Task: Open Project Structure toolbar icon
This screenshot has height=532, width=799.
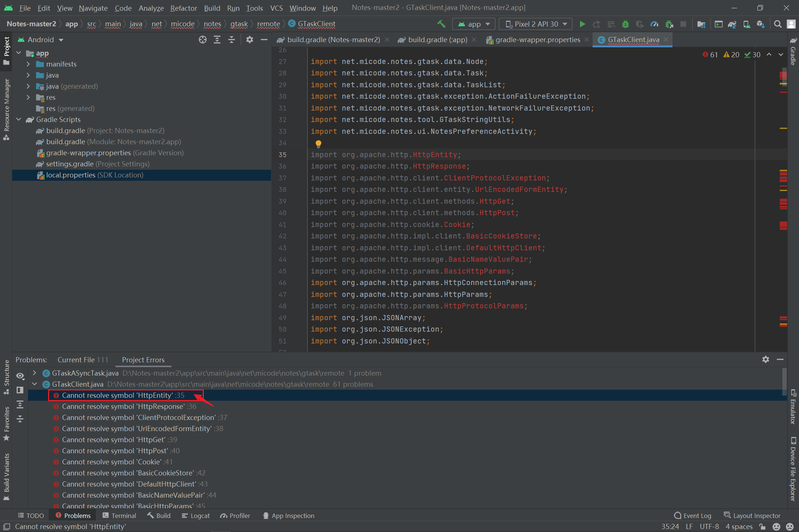Action: coord(701,24)
